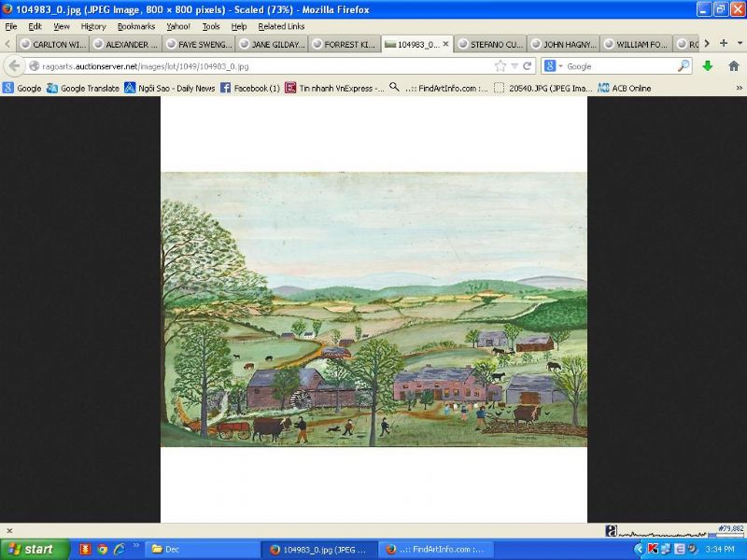Close the active 104983_0 tab
This screenshot has height=560, width=747.
445,44
